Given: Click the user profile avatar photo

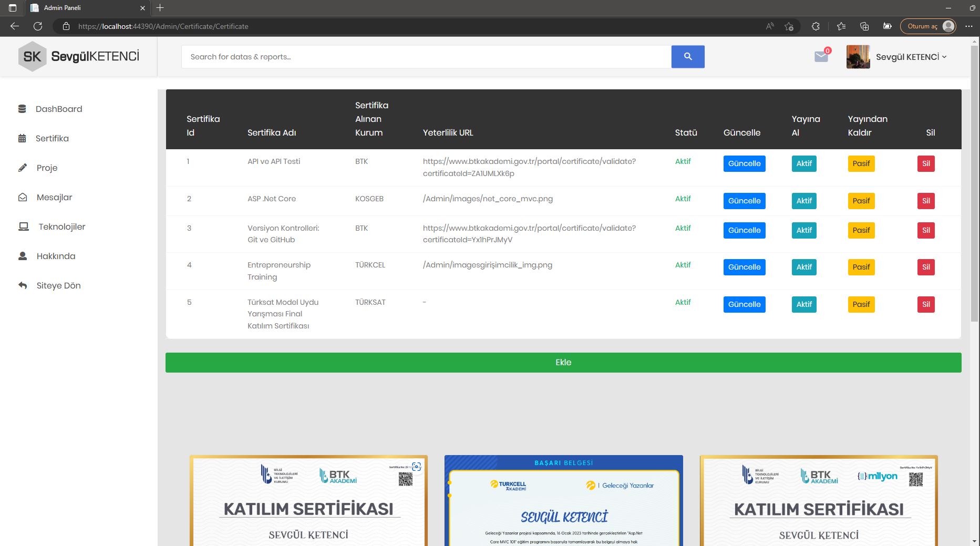Looking at the screenshot, I should point(858,57).
